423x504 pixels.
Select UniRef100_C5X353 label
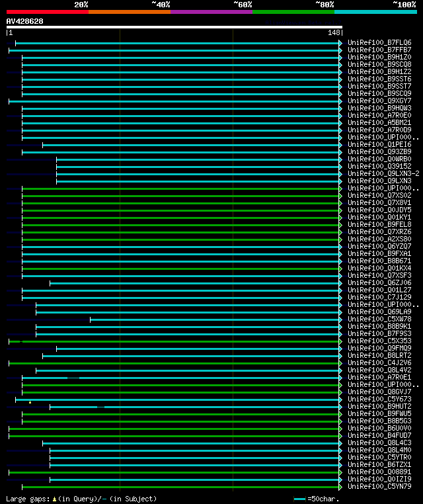(x=379, y=341)
